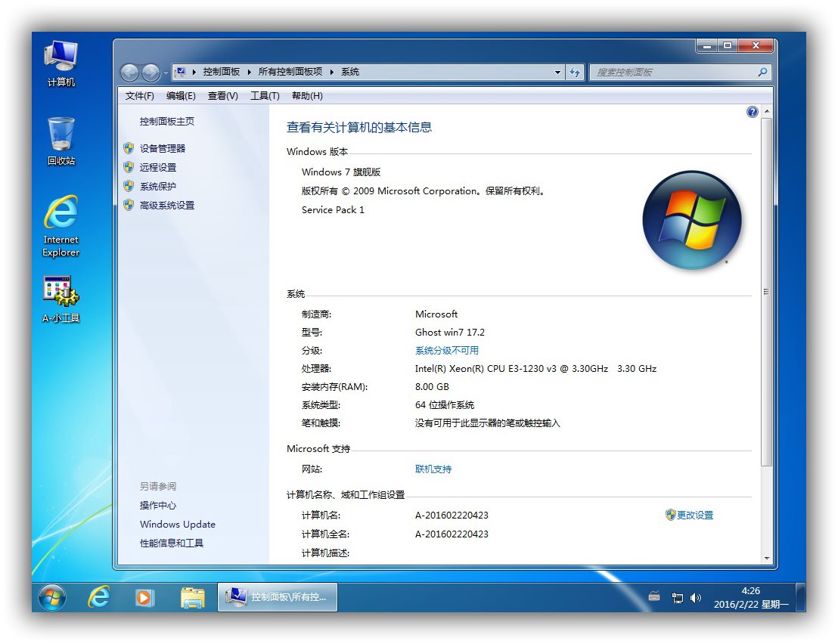Screen dimensions: 838x644
Task: Click the shield icon beside 远程设置
Action: (x=129, y=167)
